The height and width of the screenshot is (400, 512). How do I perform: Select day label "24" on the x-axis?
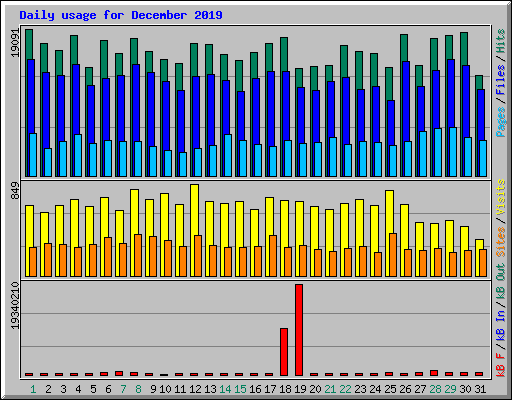click(x=375, y=389)
